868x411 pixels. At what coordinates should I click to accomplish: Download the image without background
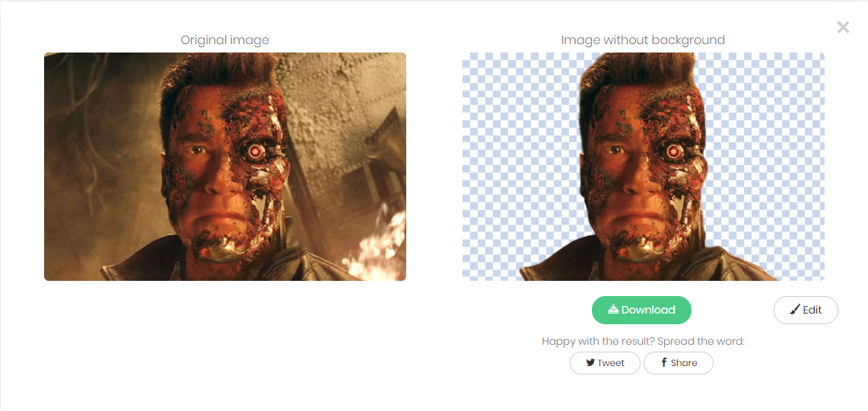[x=641, y=311]
